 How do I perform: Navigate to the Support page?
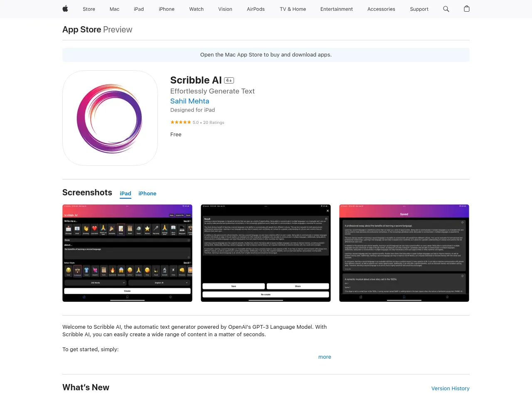point(419,9)
